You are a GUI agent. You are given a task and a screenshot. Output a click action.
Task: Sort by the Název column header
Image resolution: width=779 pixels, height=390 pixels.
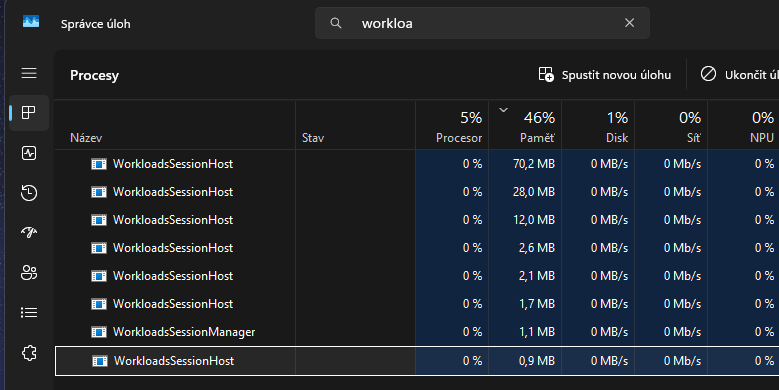(175, 125)
